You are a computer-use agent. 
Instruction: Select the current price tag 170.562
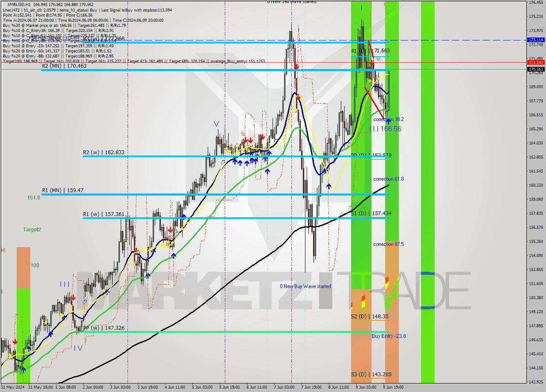click(536, 69)
